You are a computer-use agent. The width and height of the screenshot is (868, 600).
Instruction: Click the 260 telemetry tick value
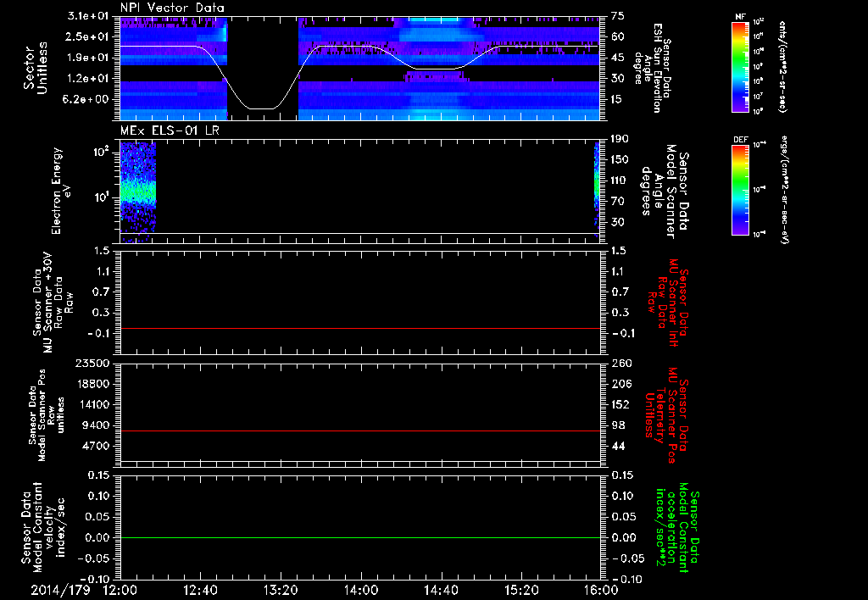(621, 363)
